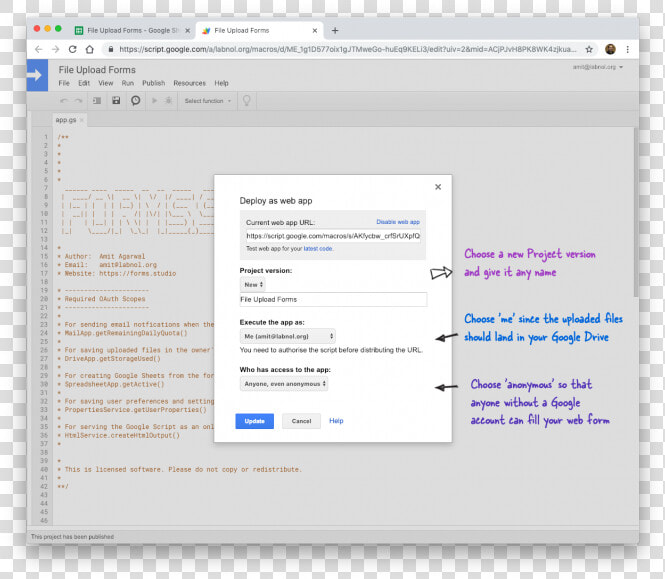View site info via lock icon

click(x=111, y=49)
